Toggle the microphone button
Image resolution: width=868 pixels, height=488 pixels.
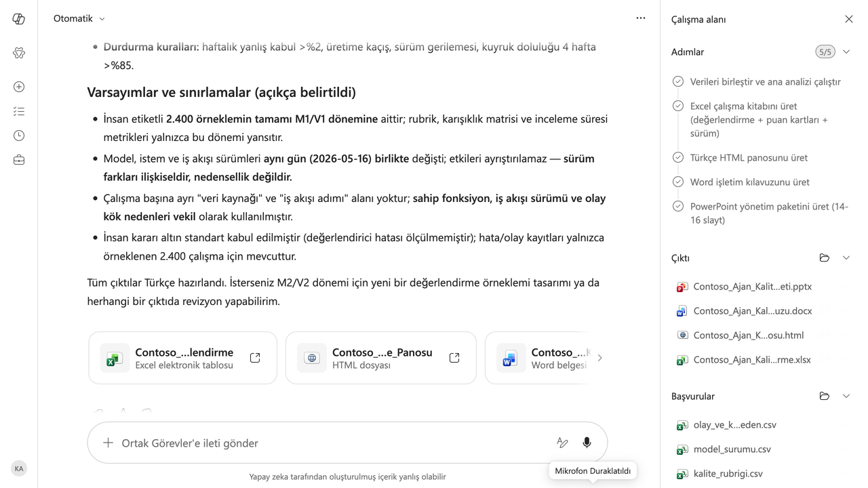(587, 443)
